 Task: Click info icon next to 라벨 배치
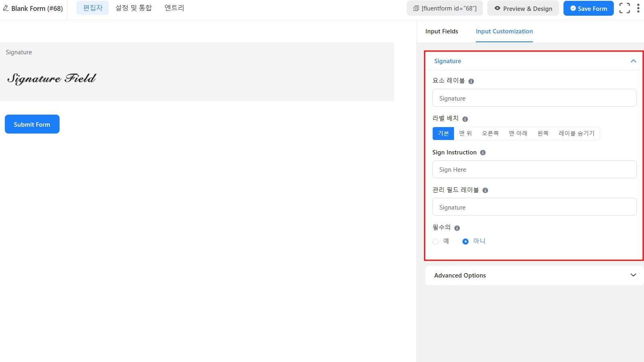coord(465,119)
